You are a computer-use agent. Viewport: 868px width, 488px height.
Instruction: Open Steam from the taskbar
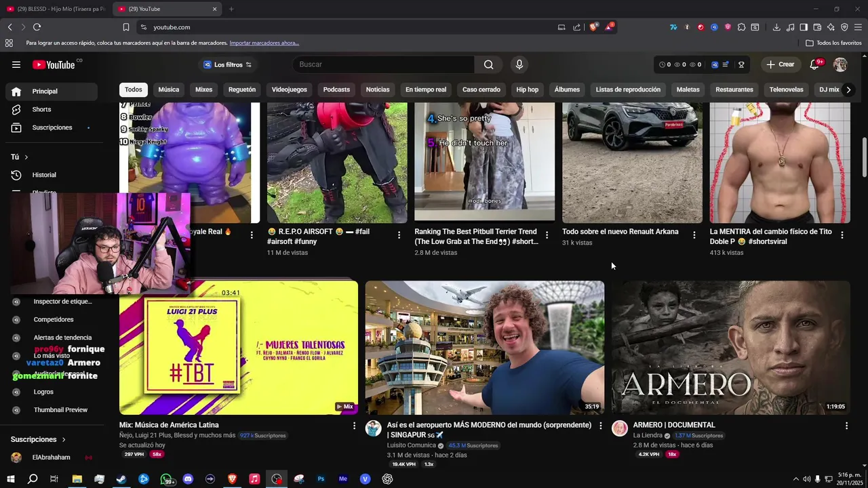pyautogui.click(x=121, y=479)
